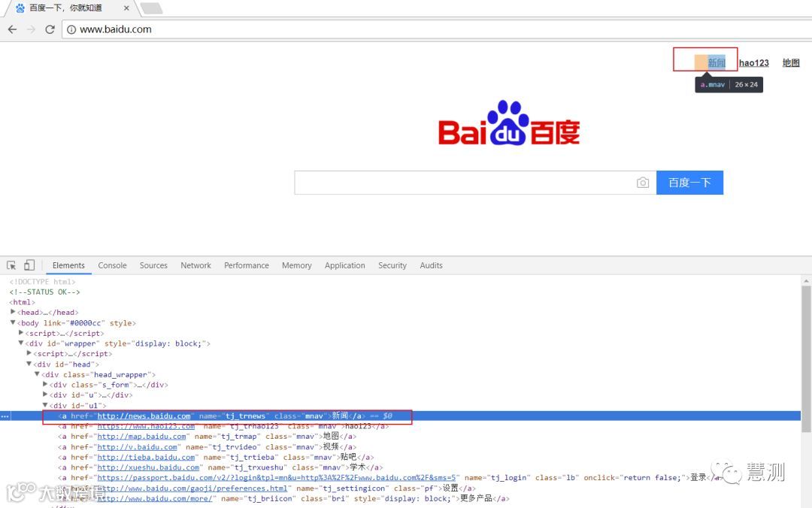The image size is (812, 508).
Task: Select the <!DOCTYPE html> line
Action: click(x=42, y=282)
